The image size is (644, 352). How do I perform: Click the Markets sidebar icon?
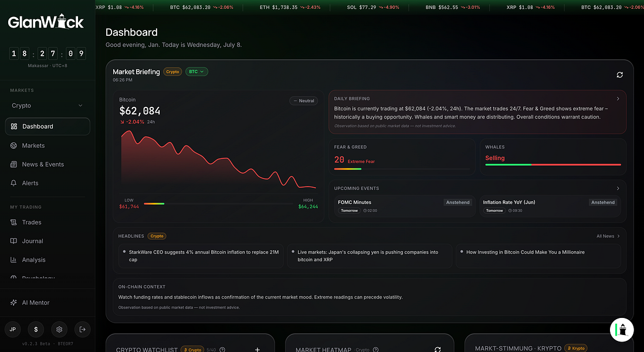[13, 145]
